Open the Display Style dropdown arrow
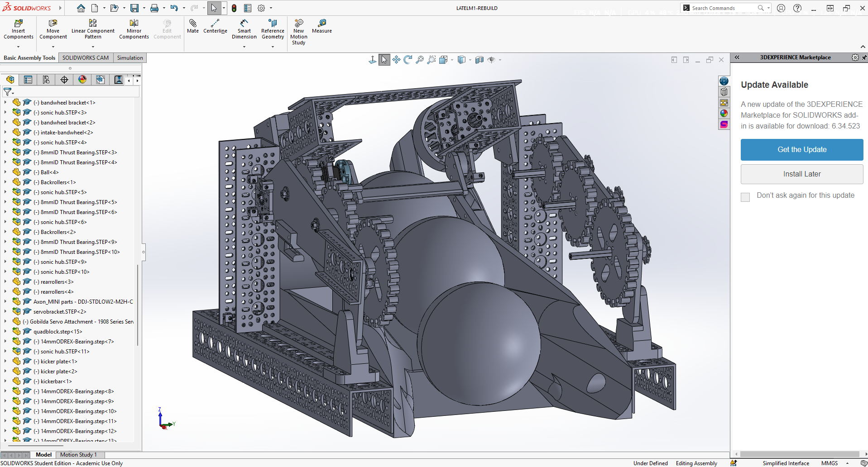The height and width of the screenshot is (467, 868). [470, 59]
